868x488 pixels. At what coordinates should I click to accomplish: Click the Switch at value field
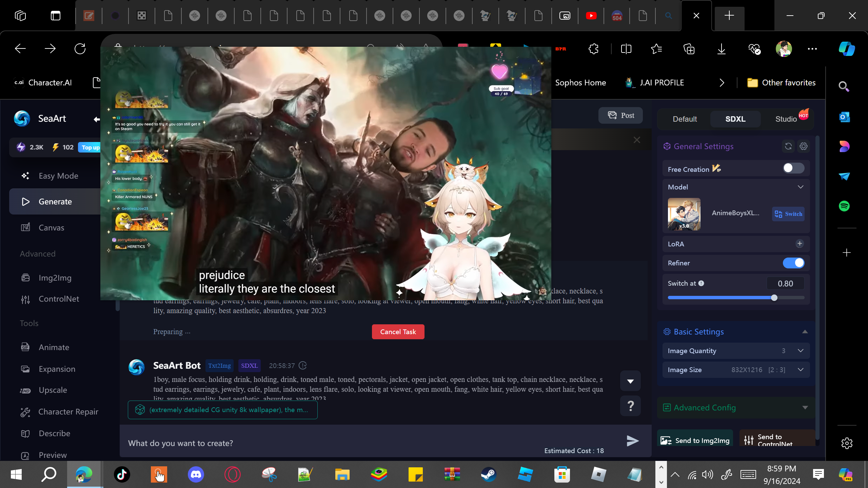[x=785, y=284]
